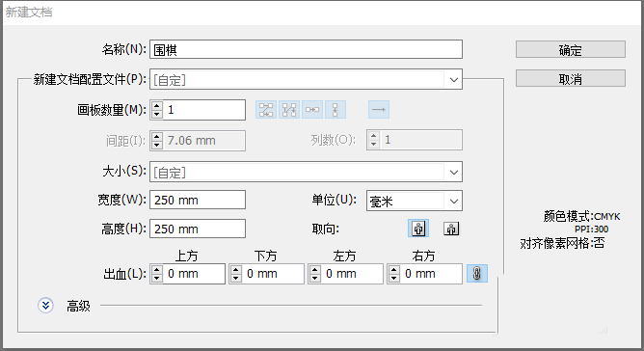Viewport: 644px width, 351px height.
Task: Click the 高度 height input field
Action: point(198,229)
